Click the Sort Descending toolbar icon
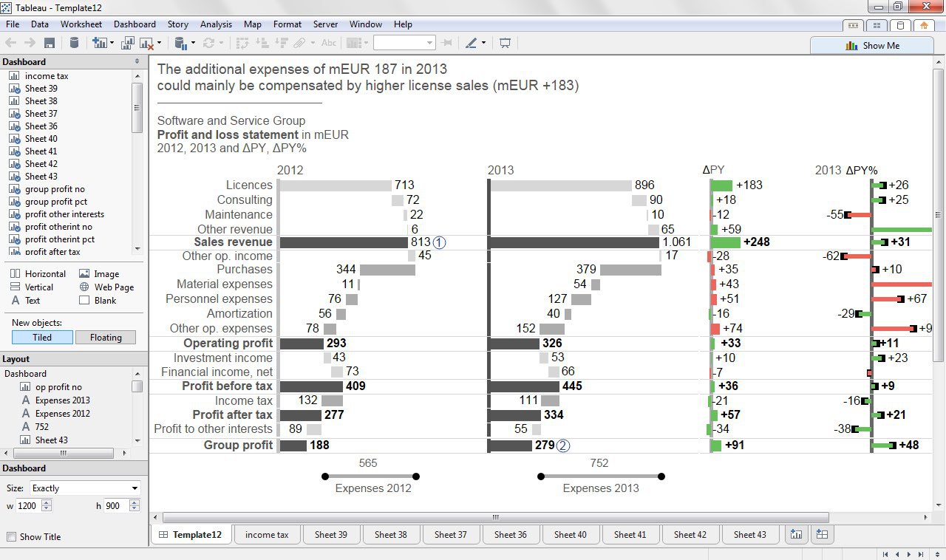 point(281,43)
